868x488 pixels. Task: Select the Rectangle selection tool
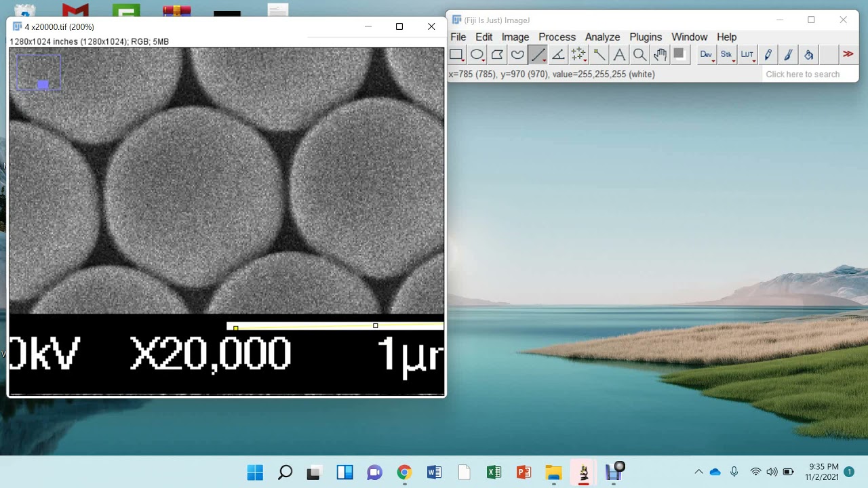(x=456, y=55)
